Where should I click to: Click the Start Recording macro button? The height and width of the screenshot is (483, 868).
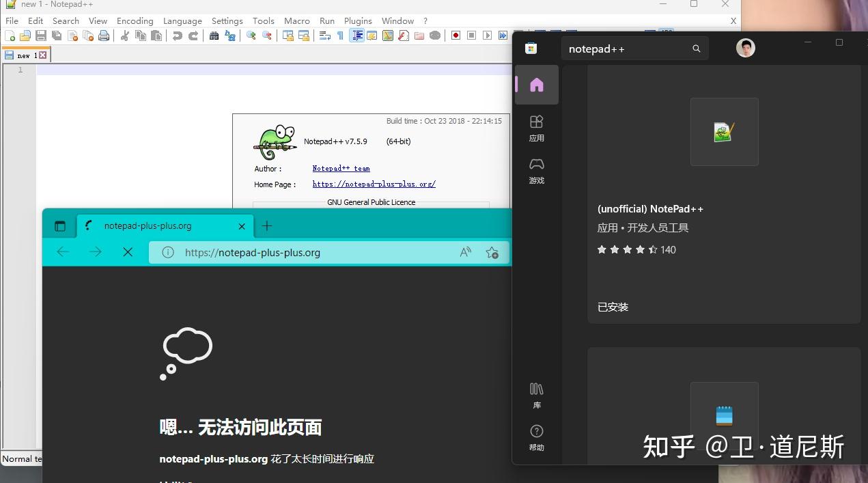pos(456,36)
